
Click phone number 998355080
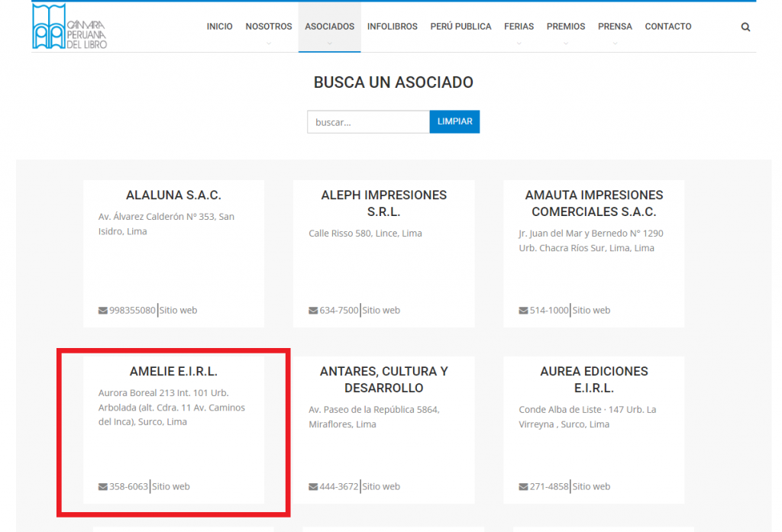132,310
